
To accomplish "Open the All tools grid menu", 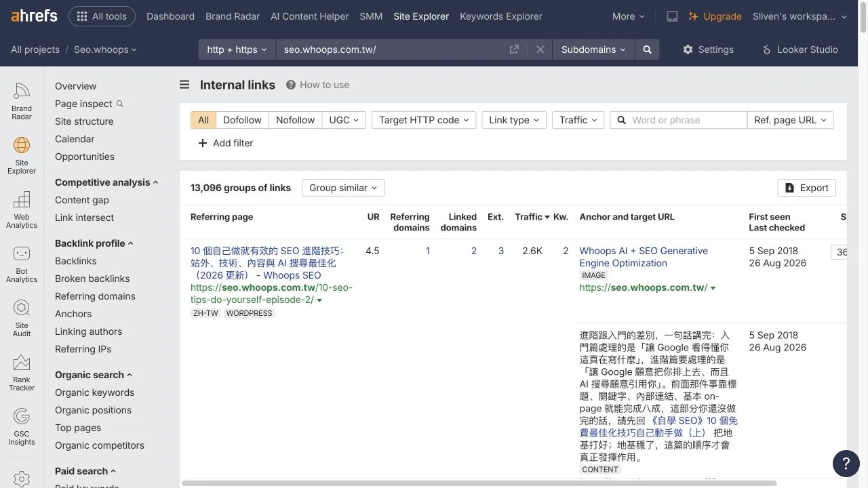I will click(102, 16).
